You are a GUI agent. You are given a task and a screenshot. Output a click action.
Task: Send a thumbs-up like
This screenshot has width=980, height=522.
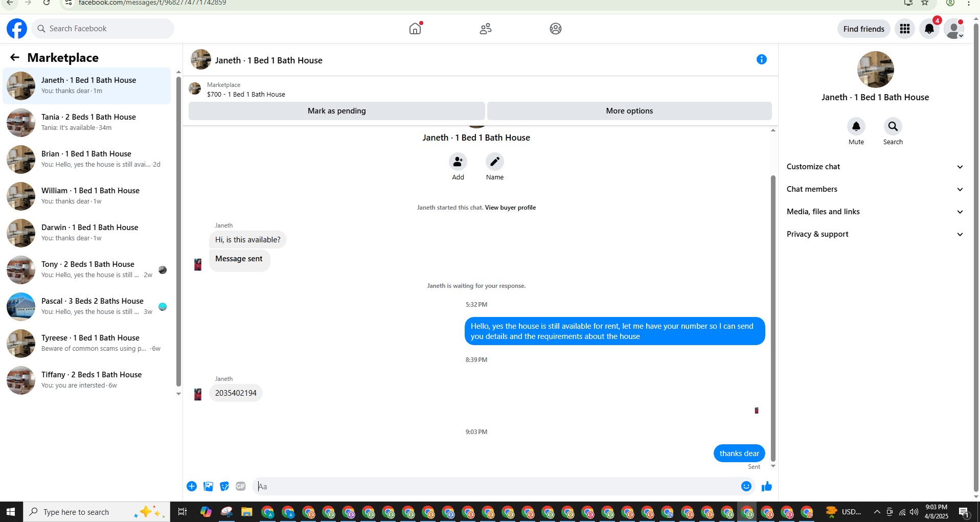[x=767, y=486]
